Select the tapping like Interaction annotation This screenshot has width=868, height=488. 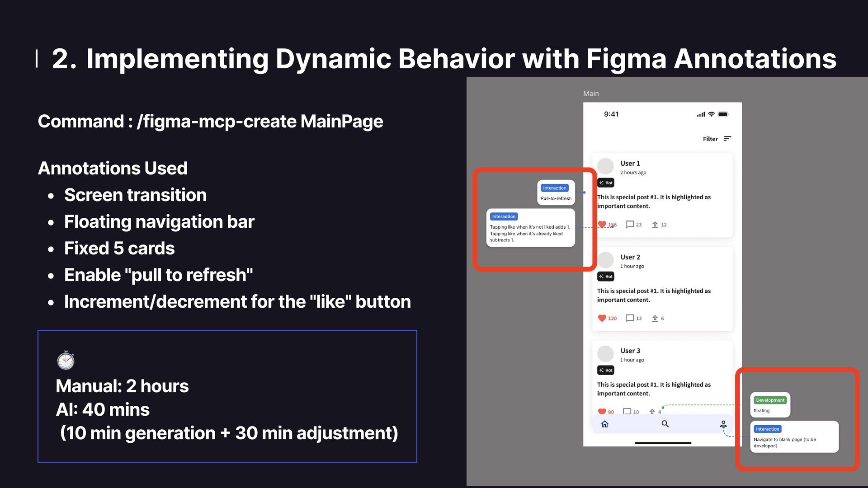coord(530,228)
